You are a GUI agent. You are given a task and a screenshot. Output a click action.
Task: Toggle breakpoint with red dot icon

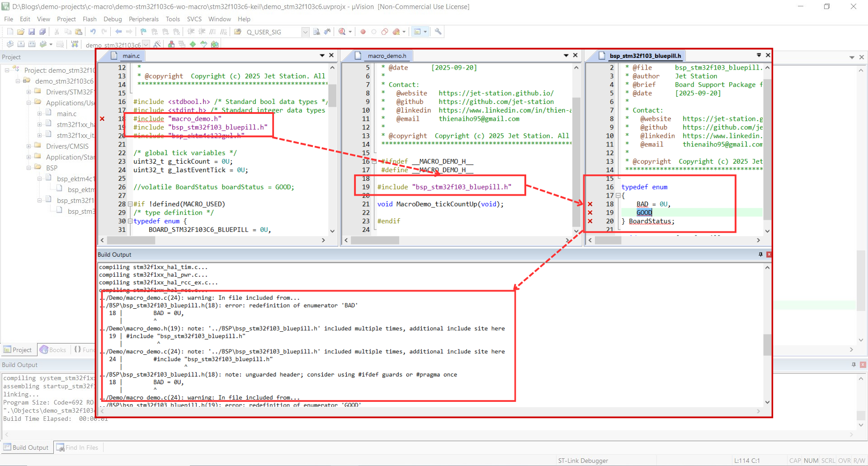click(363, 32)
